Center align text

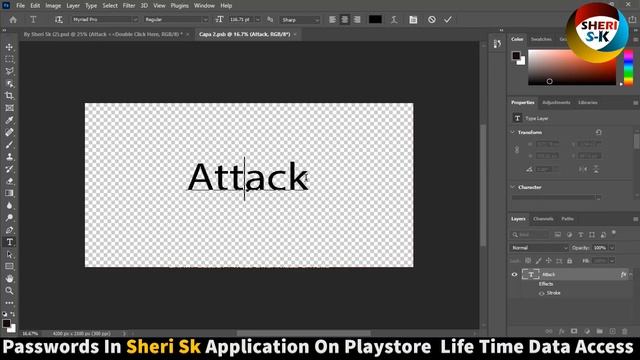(x=345, y=20)
